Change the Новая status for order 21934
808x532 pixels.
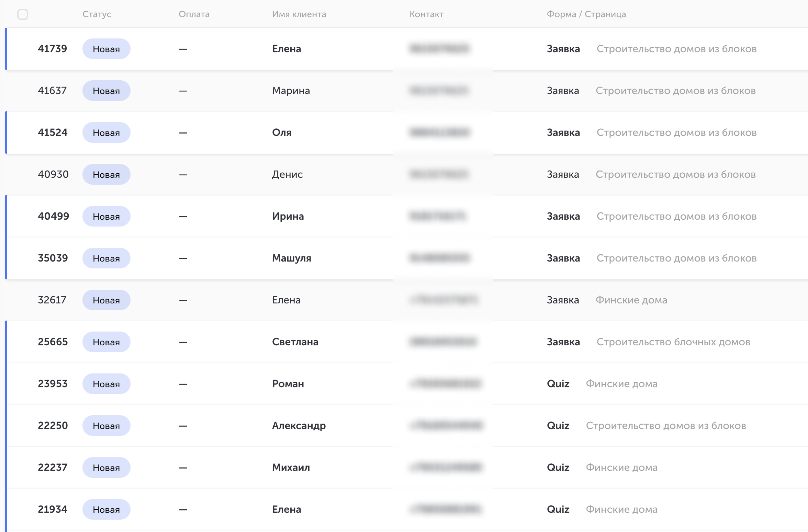tap(106, 509)
